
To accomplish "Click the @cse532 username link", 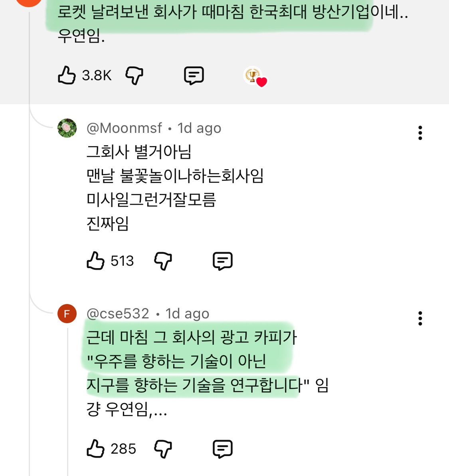I will pos(119,313).
